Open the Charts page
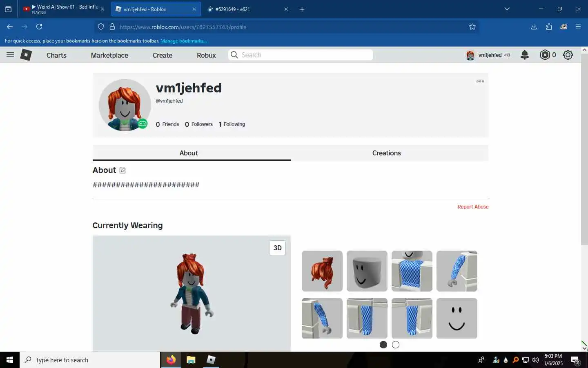Viewport: 588px width, 368px height. (56, 55)
